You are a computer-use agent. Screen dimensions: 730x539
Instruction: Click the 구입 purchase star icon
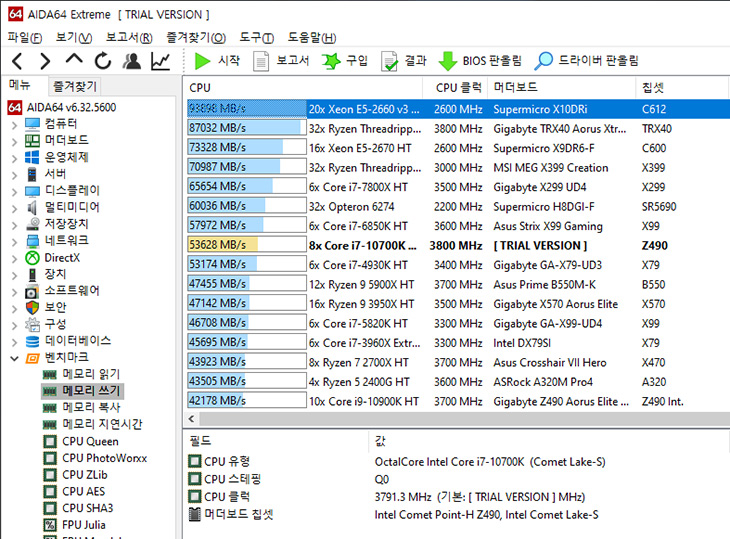tap(331, 61)
